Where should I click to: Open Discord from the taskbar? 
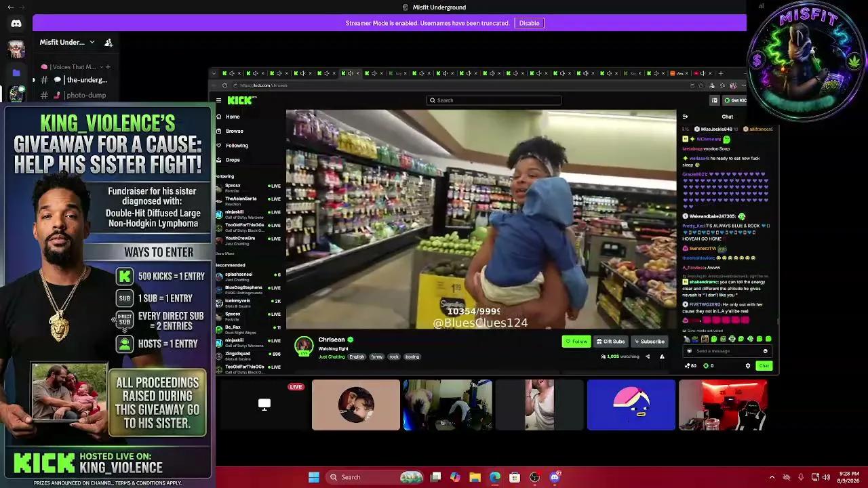coord(555,477)
